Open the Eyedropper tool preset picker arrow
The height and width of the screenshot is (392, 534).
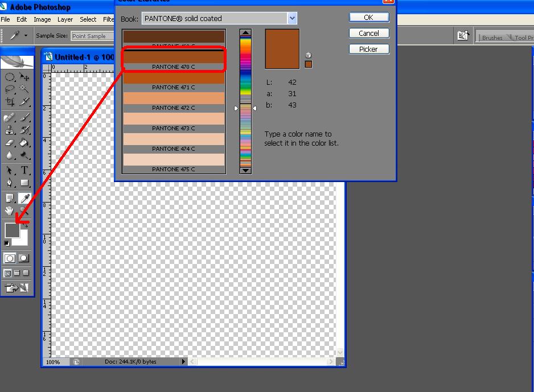26,35
